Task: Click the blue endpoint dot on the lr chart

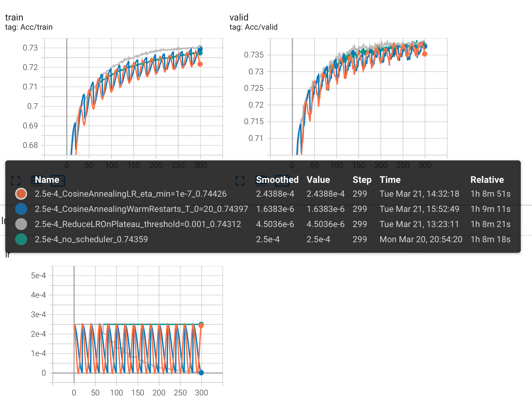Action: coord(201,373)
